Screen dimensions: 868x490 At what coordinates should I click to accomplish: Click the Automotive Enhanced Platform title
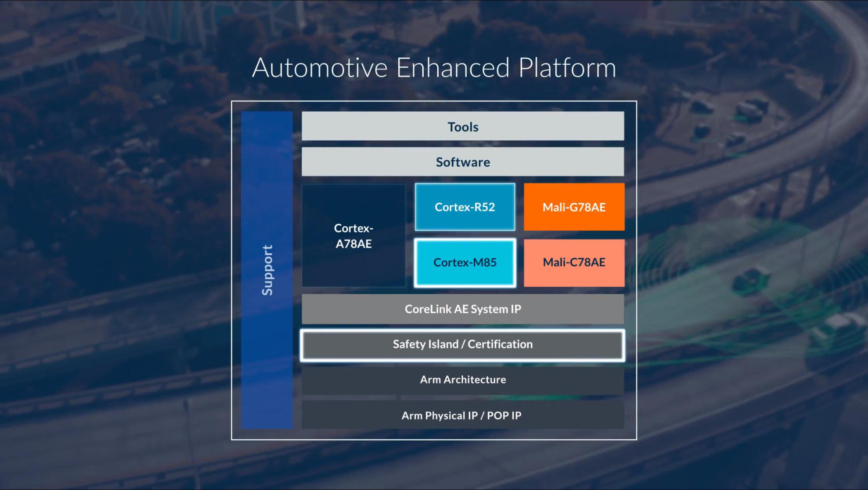[x=434, y=68]
